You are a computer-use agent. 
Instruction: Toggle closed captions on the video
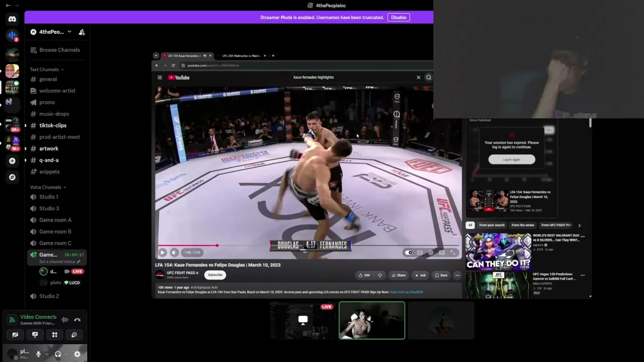tap(420, 252)
